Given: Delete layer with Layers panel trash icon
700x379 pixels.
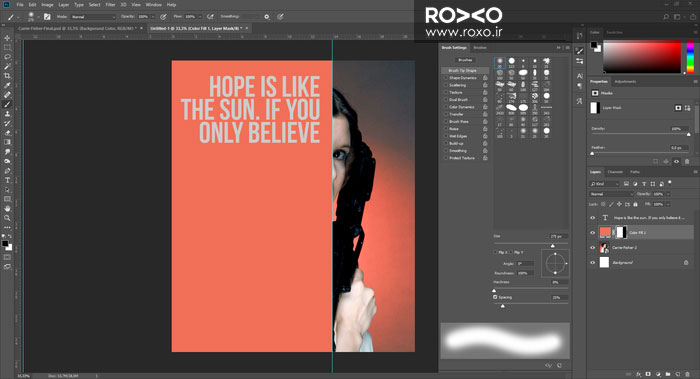Looking at the screenshot, I should tap(688, 374).
